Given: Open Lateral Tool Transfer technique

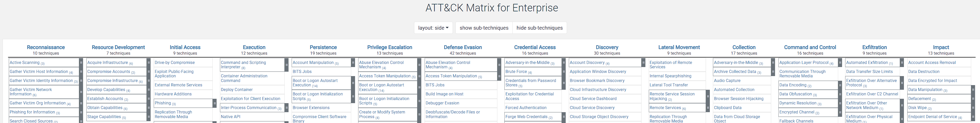Looking at the screenshot, I should point(668,85).
